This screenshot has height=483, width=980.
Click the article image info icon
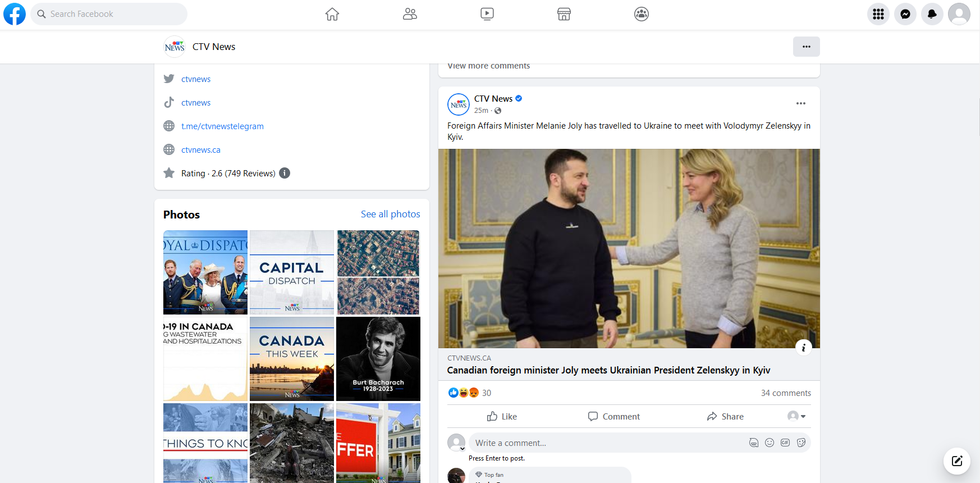pos(804,348)
